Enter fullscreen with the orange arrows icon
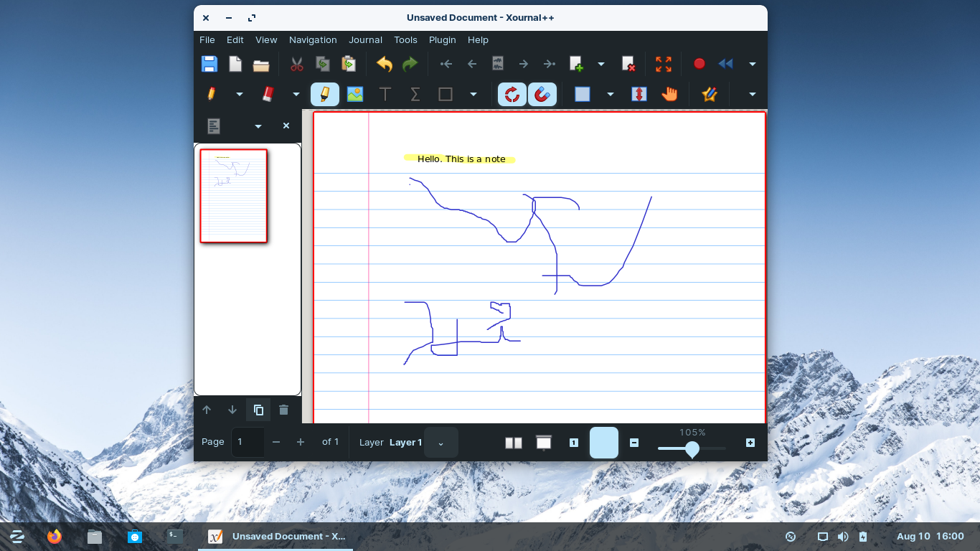Screen dimensions: 980x551 point(664,64)
